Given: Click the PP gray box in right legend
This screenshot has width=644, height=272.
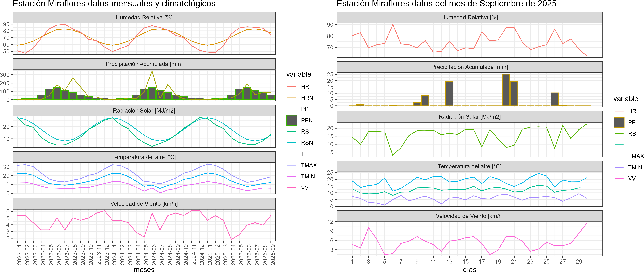Looking at the screenshot, I should pyautogui.click(x=619, y=122).
